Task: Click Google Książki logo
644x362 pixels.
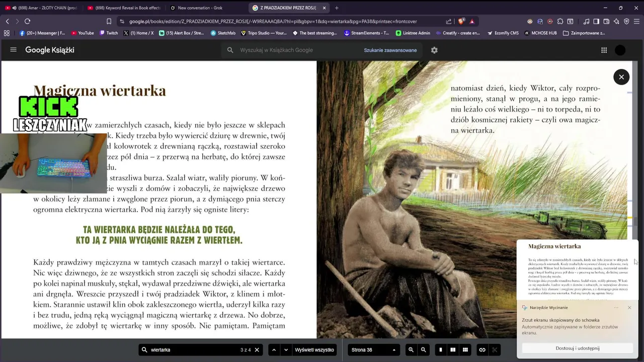Action: (x=50, y=50)
